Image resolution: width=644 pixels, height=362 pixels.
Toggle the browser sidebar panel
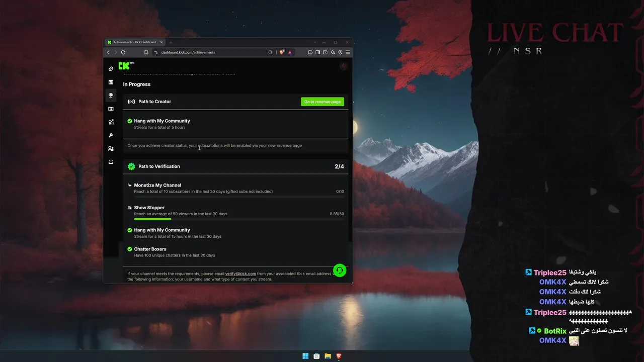[317, 52]
